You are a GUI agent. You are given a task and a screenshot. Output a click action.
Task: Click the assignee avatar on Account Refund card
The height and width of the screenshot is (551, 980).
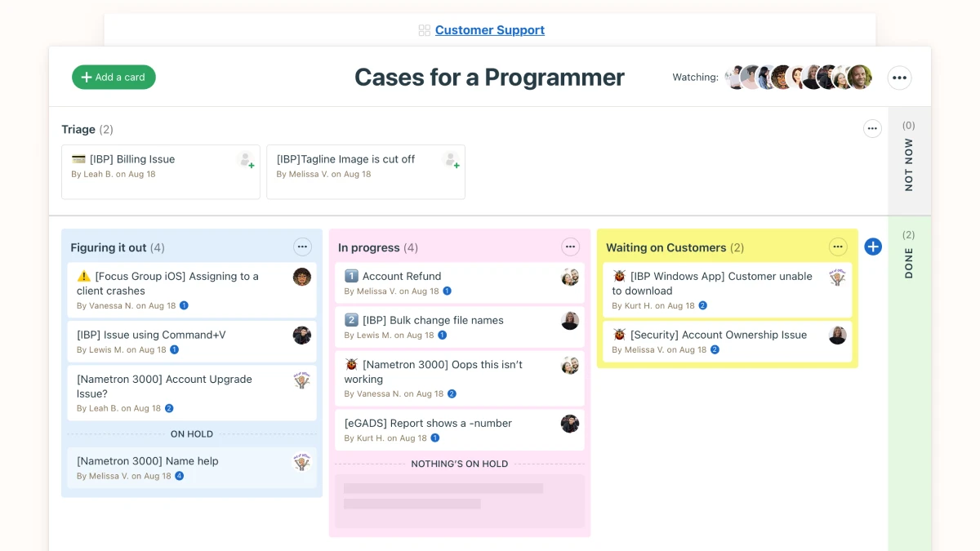pos(570,278)
